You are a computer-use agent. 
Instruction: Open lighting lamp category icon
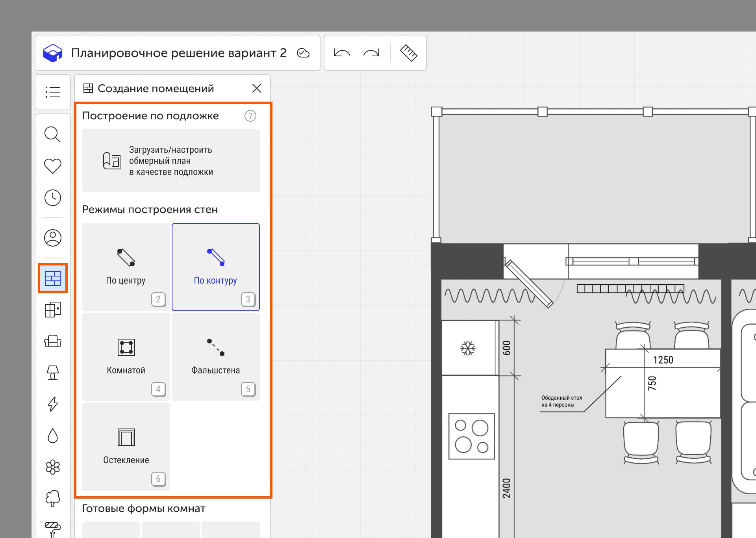(52, 373)
